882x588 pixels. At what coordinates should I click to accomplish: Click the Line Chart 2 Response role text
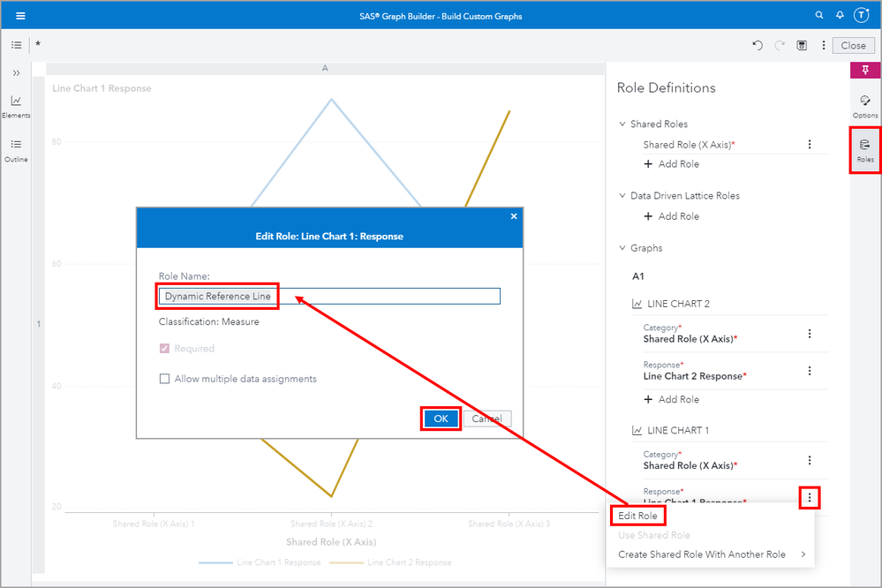click(x=695, y=376)
